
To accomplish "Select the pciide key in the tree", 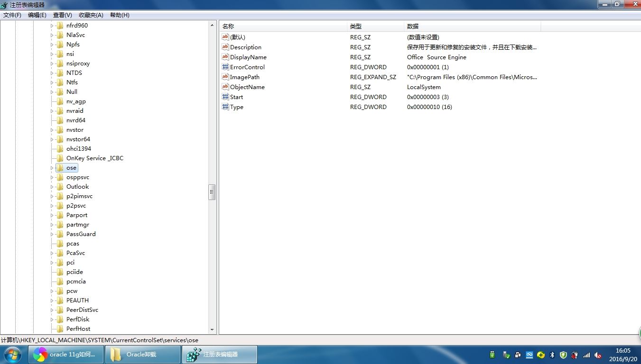I will coord(74,272).
